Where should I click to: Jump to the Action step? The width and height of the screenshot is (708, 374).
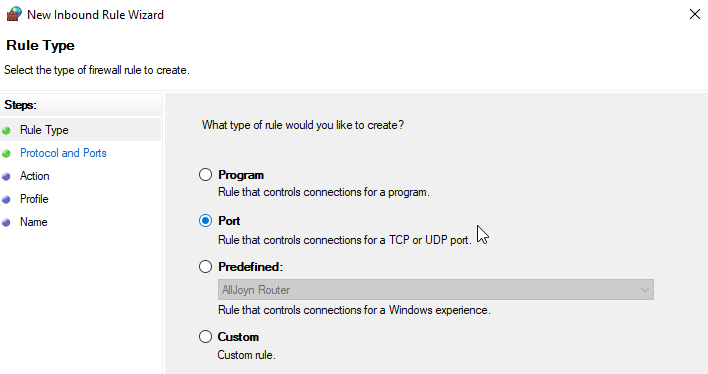tap(35, 176)
